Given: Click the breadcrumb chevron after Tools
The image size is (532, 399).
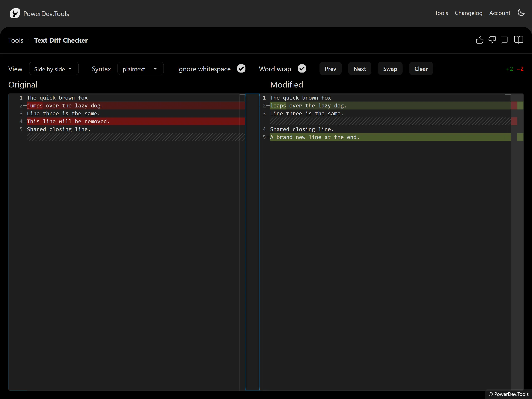Looking at the screenshot, I should (x=29, y=40).
